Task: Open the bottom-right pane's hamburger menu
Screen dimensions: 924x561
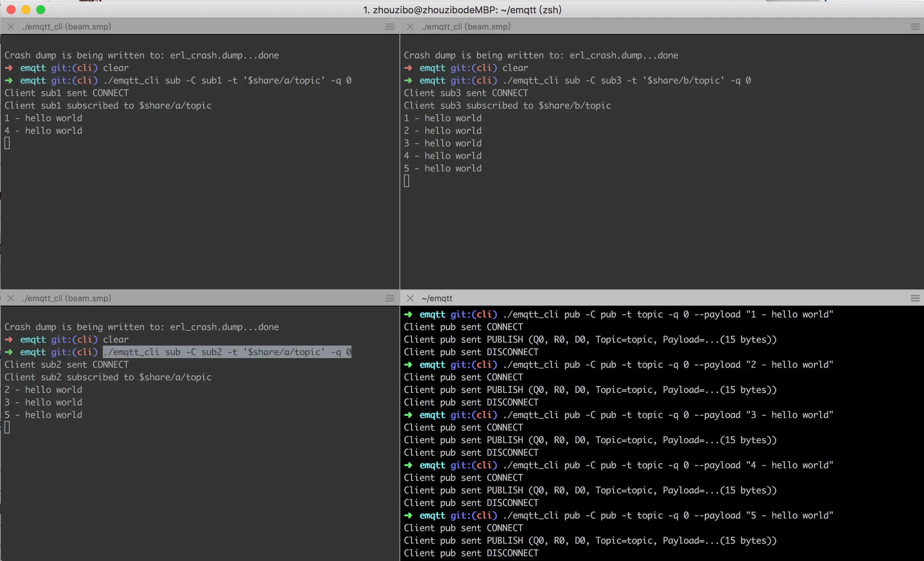Action: point(915,298)
